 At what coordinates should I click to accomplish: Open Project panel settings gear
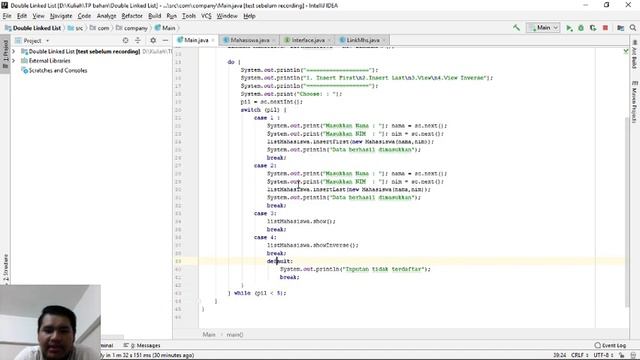pos(153,40)
